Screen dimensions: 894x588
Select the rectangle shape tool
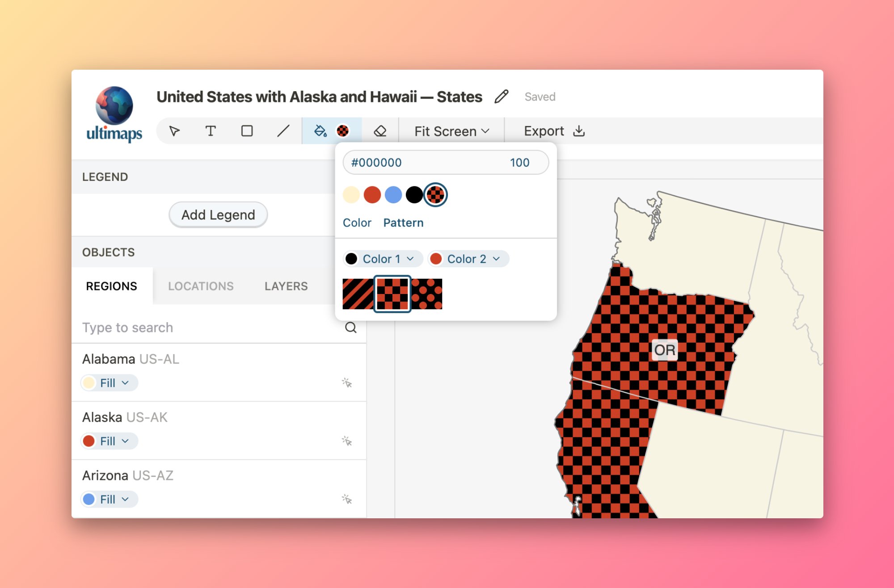pyautogui.click(x=247, y=131)
